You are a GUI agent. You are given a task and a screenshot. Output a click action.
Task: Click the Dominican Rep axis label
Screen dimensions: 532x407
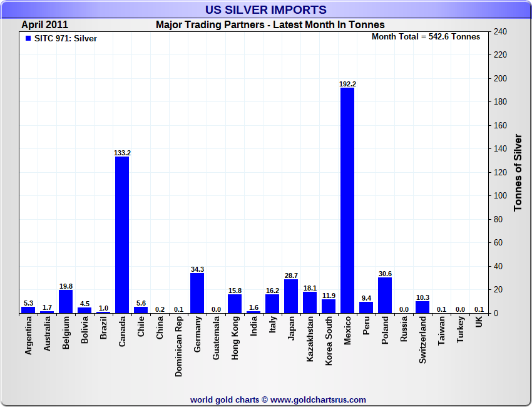coord(179,346)
